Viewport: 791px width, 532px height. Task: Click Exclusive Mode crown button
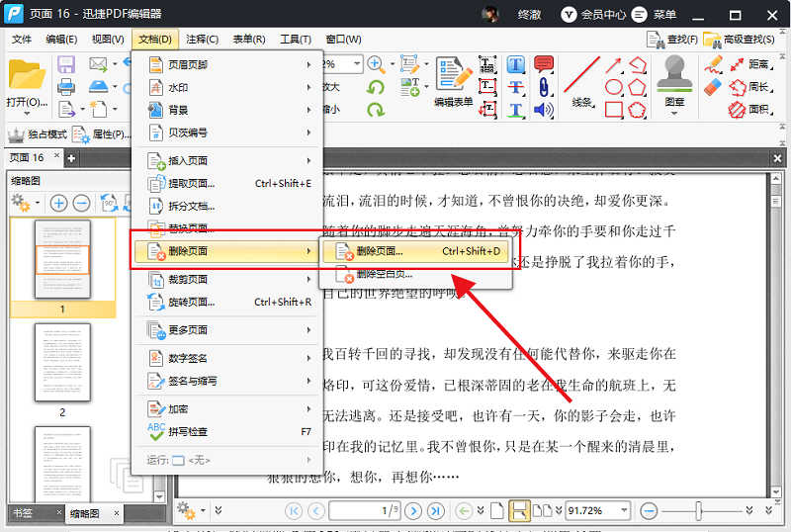pyautogui.click(x=38, y=134)
